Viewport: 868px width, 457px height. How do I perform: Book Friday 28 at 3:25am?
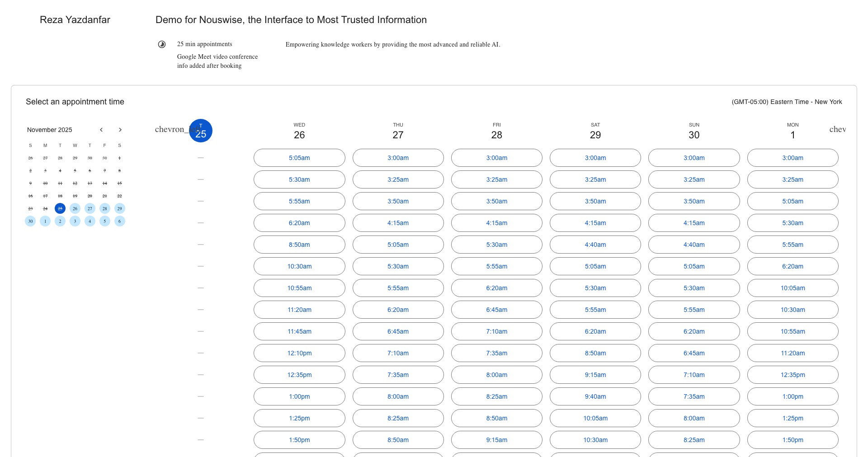pos(497,179)
